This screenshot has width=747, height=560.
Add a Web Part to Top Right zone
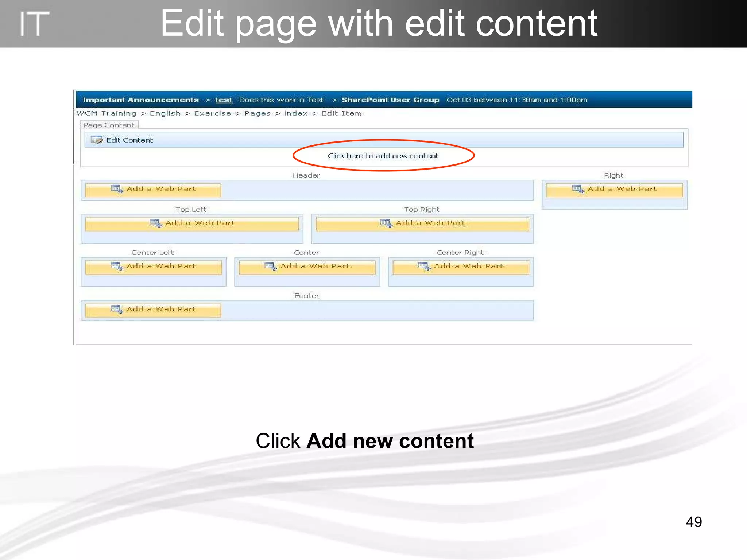[x=422, y=224]
